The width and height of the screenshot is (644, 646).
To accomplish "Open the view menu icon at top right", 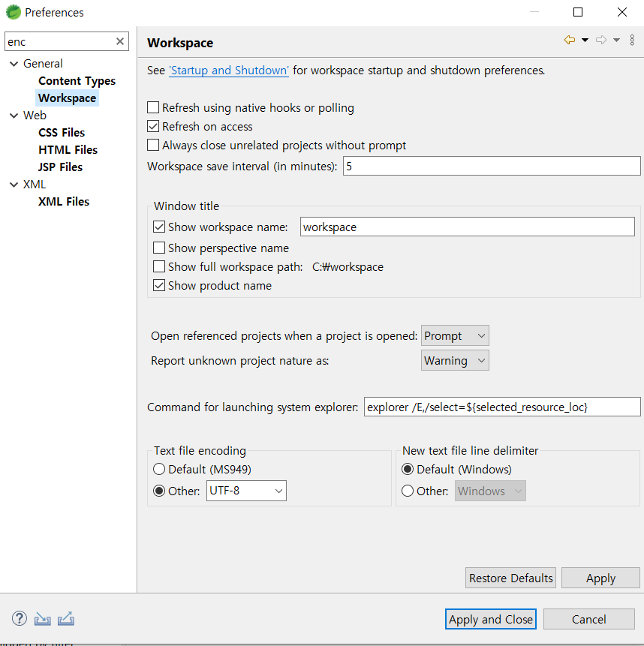I will [632, 40].
